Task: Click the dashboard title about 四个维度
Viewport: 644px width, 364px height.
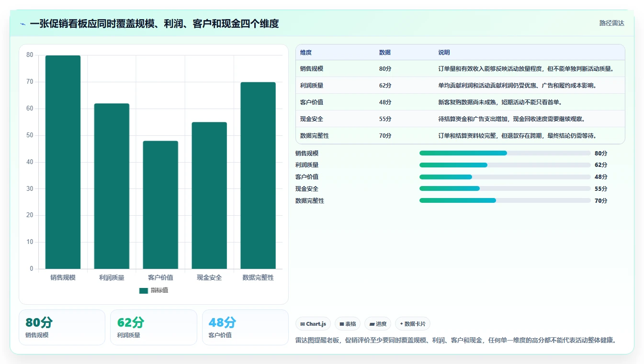Action: tap(154, 23)
